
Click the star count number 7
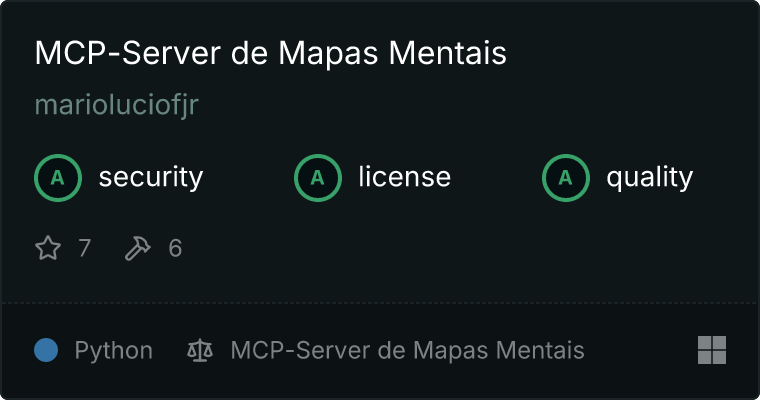(x=84, y=248)
